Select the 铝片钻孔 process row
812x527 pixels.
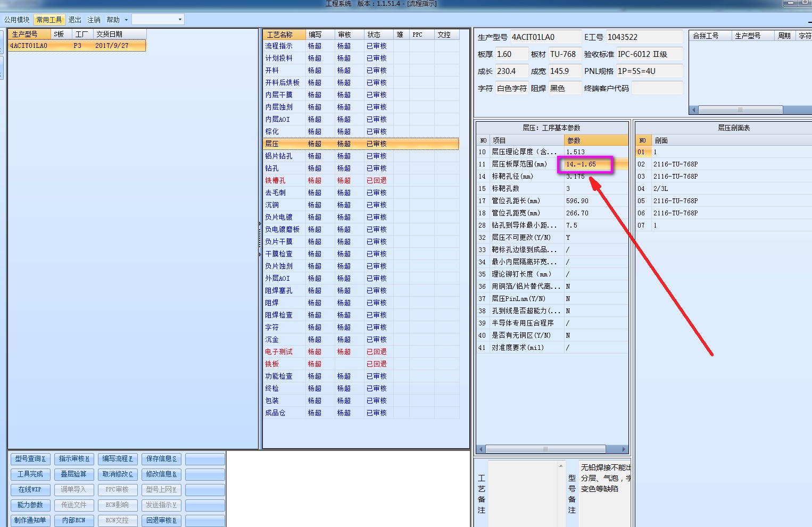(x=361, y=156)
